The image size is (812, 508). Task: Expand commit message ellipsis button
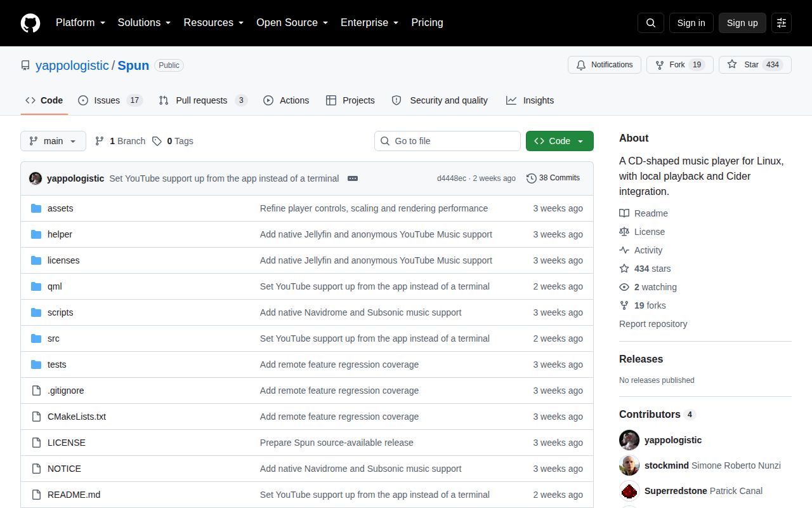point(353,178)
